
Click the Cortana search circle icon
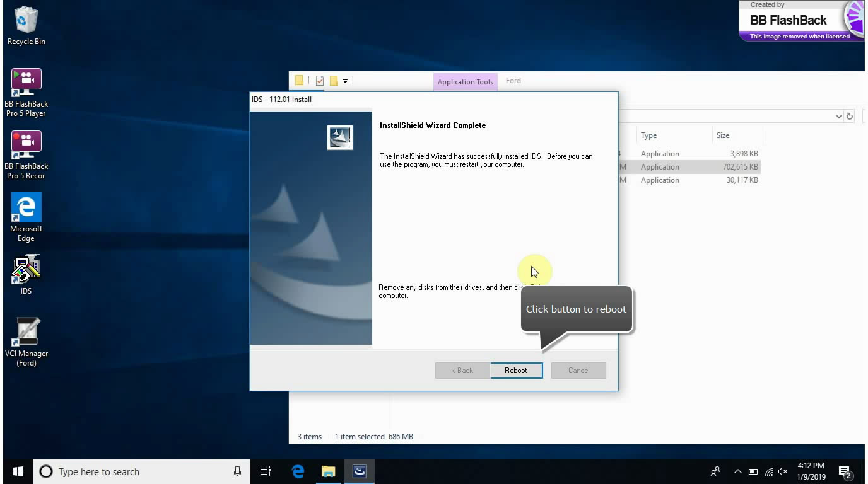tap(46, 471)
